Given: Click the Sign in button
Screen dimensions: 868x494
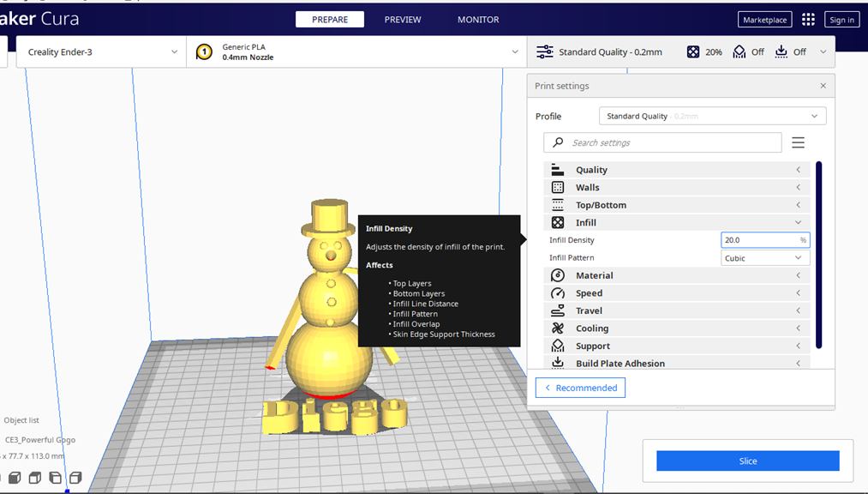Looking at the screenshot, I should tap(841, 20).
